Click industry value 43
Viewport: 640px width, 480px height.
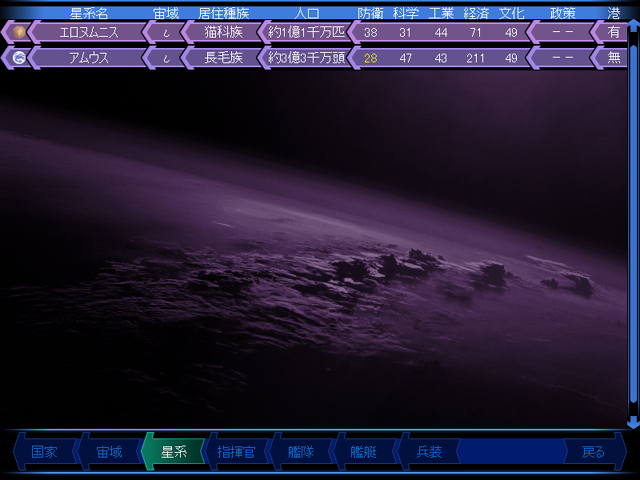[441, 58]
